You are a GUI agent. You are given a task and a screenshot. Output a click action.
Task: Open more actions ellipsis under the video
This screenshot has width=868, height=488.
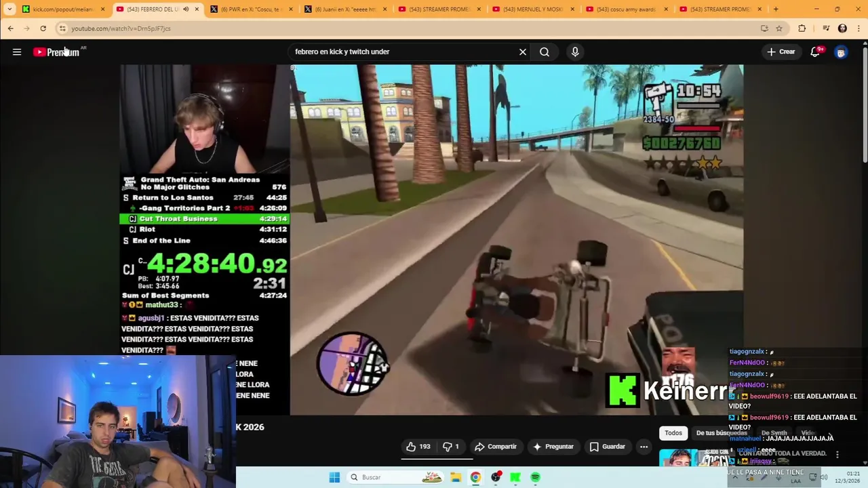tap(644, 447)
